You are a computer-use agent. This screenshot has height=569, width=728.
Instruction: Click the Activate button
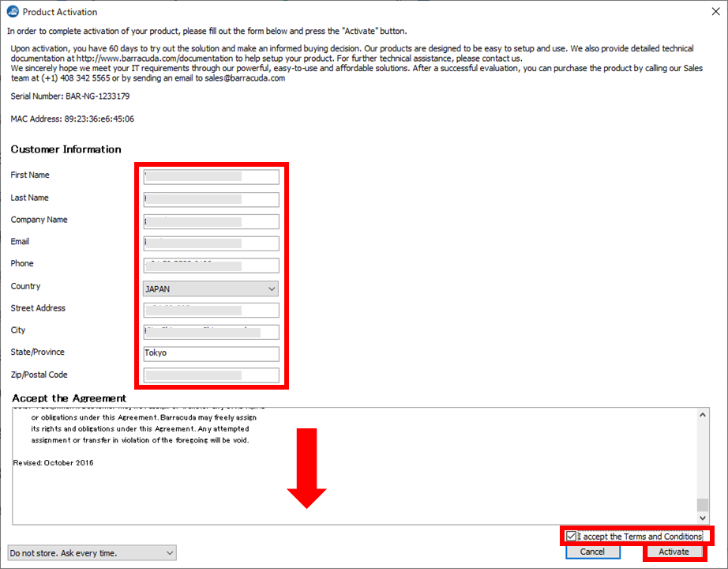(674, 552)
